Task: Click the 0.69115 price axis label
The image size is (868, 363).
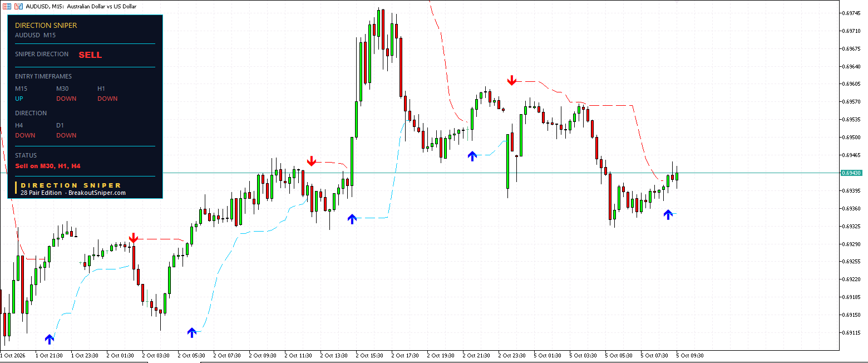Action: (x=852, y=333)
